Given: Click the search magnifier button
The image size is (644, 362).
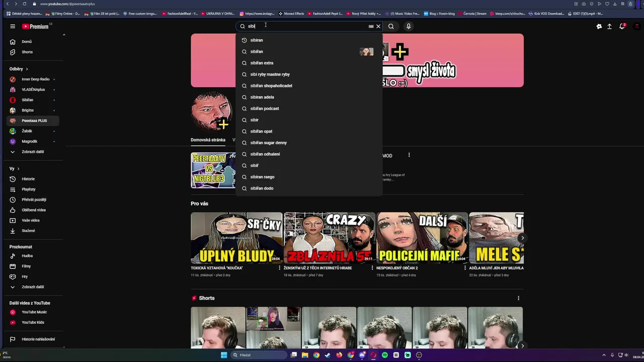Looking at the screenshot, I should click(x=391, y=26).
